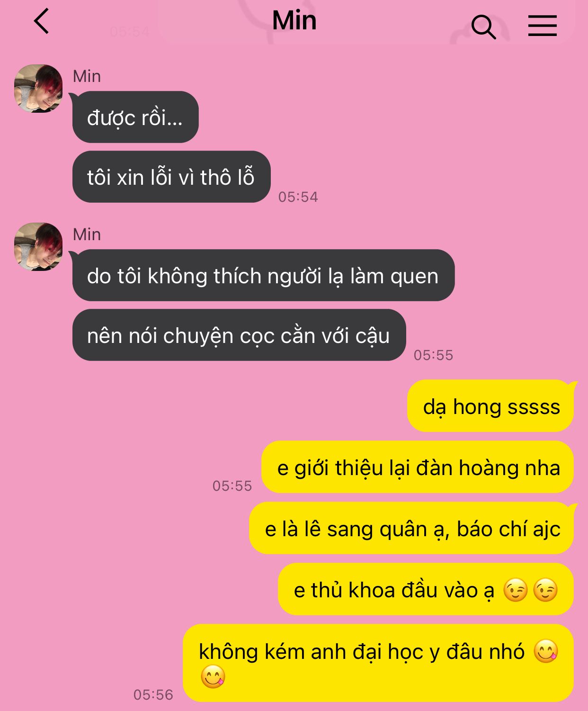The height and width of the screenshot is (711, 588).
Task: Tap sender name Min above 'do tôi không thích'
Action: click(x=87, y=234)
